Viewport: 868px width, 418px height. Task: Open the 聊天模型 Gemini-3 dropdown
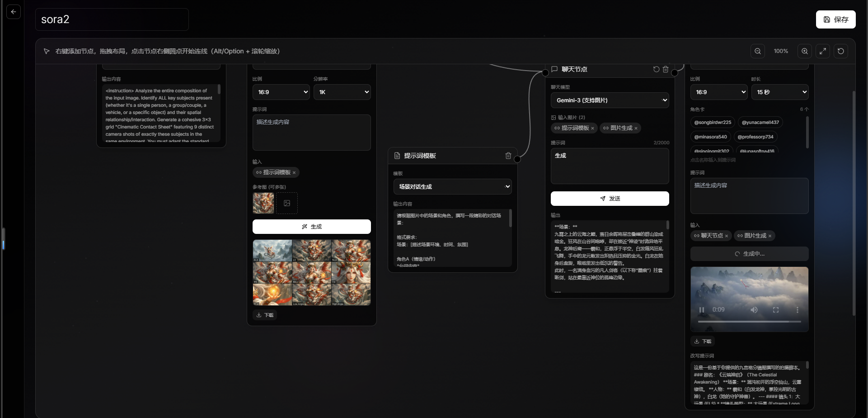pyautogui.click(x=610, y=100)
